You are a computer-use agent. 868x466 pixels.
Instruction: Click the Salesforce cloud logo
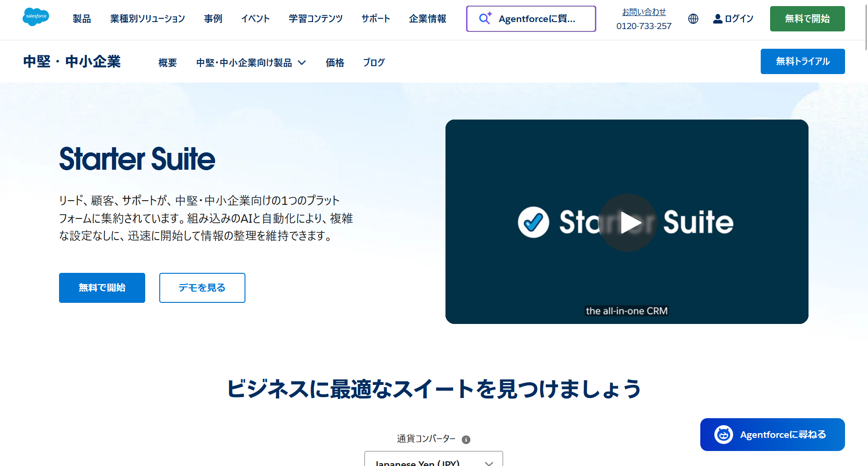click(x=36, y=17)
